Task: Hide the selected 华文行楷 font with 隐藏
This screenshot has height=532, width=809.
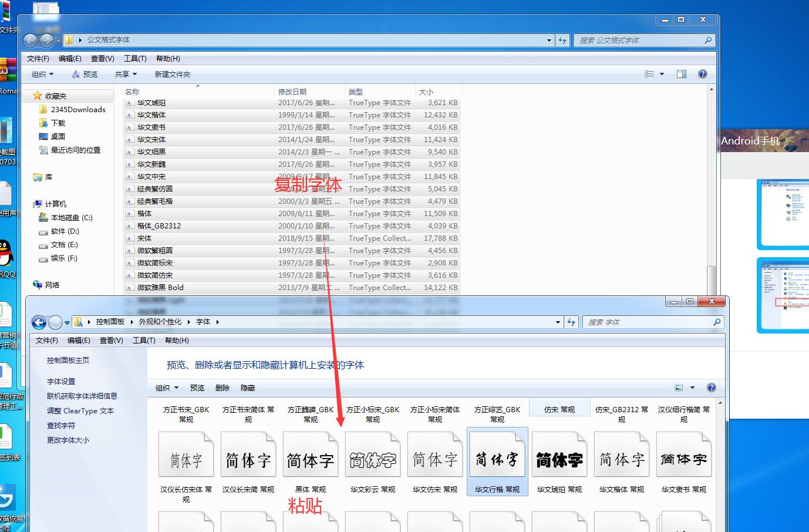Action: click(249, 388)
